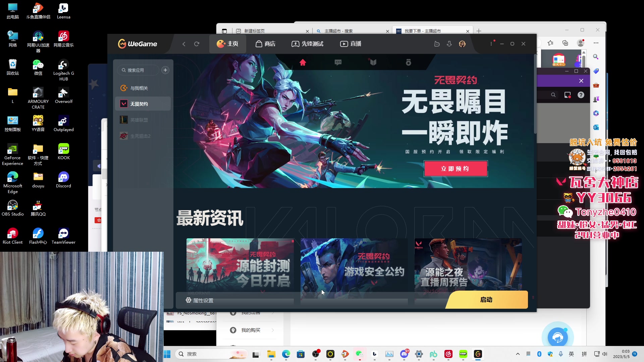This screenshot has height=362, width=644.
Task: Open Edge settings and more menu
Action: point(596,43)
